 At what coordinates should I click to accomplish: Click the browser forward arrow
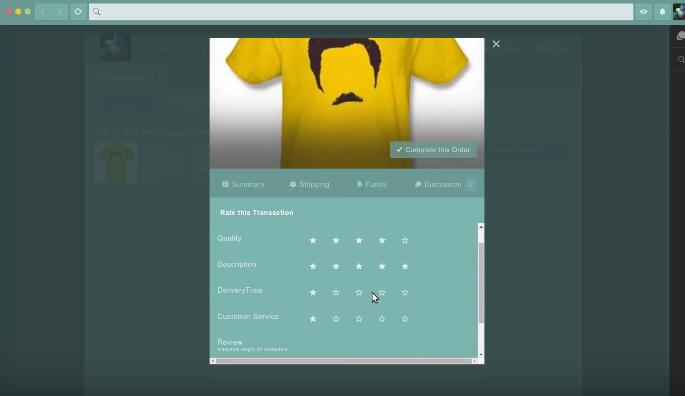click(x=59, y=12)
